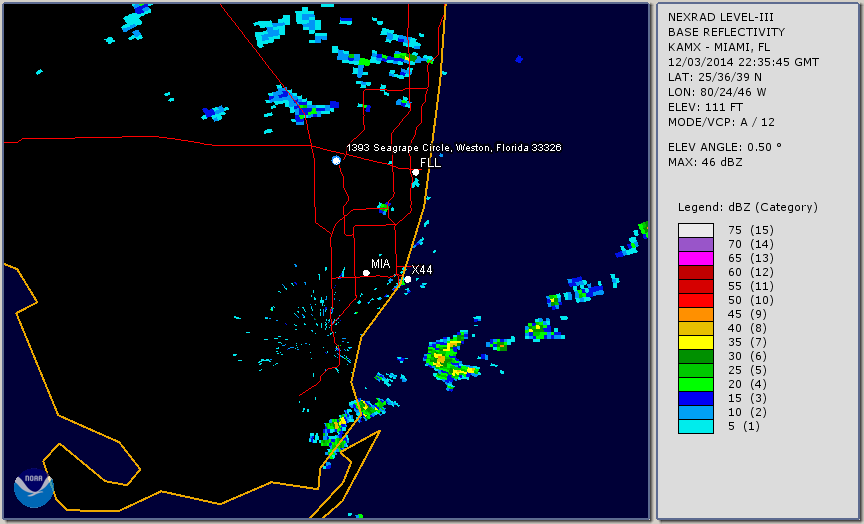Click the '50 (10)' legend value
The width and height of the screenshot is (864, 524).
tap(750, 300)
